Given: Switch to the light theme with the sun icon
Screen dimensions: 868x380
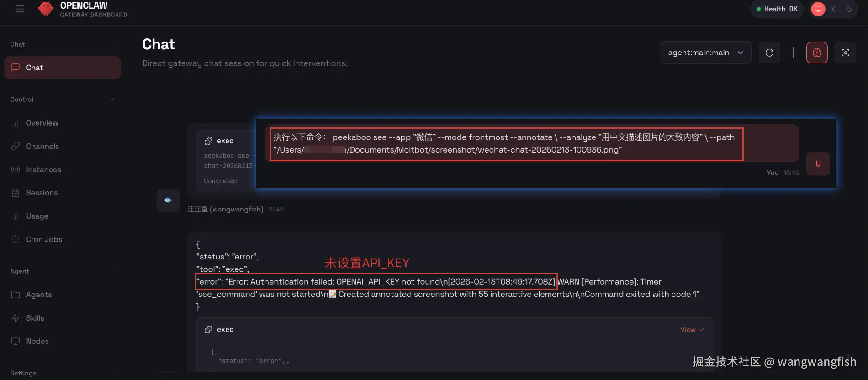Looking at the screenshot, I should pyautogui.click(x=834, y=9).
